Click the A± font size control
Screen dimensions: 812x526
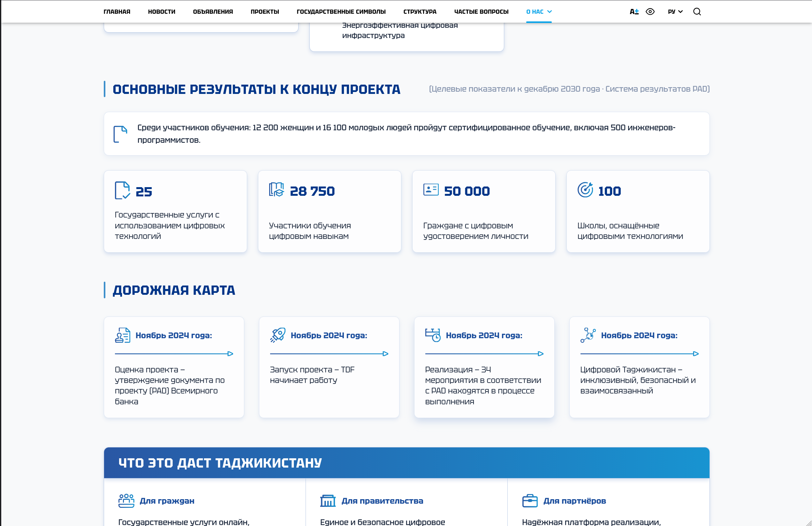click(x=634, y=11)
